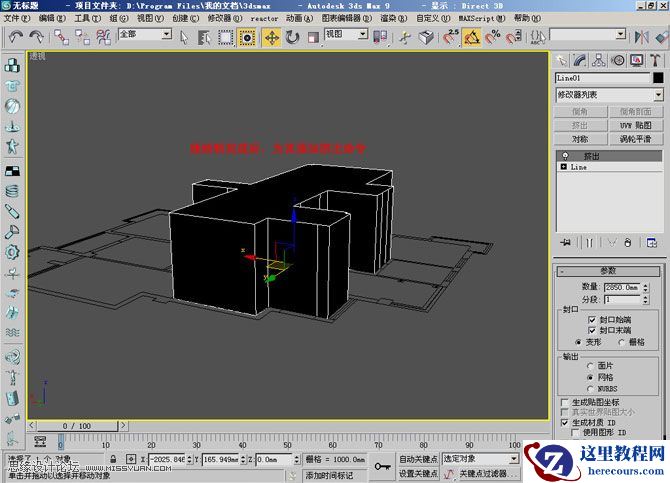This screenshot has height=483, width=670.
Task: Uncheck the 封口始端 checkbox
Action: coord(592,320)
